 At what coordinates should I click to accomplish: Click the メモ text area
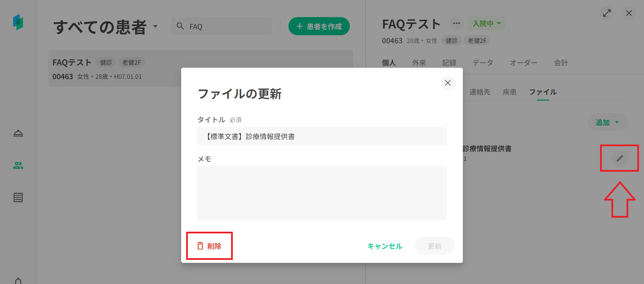tap(322, 193)
